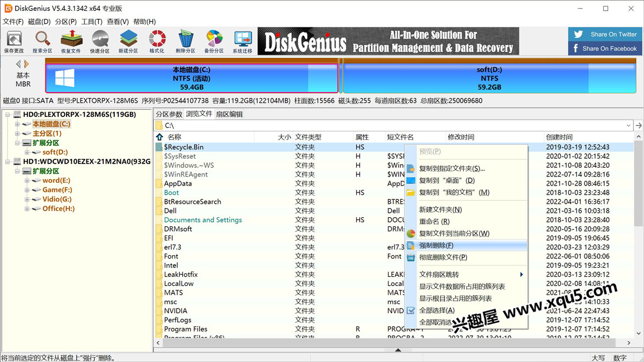Open the 工具(T) menu
644x362 pixels.
(92, 21)
